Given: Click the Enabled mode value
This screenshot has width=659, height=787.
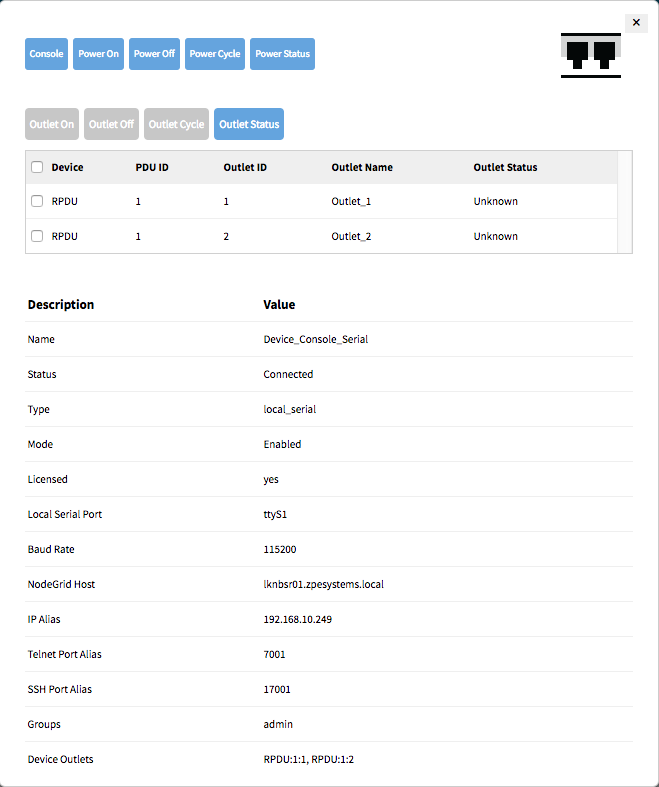Looking at the screenshot, I should point(282,444).
